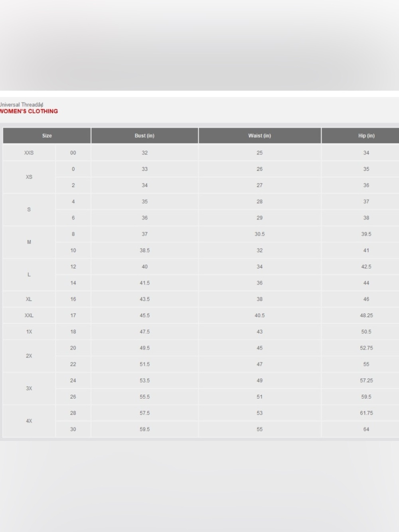The height and width of the screenshot is (532, 399).
Task: Click hip value 64 for size 30
Action: coord(360,429)
